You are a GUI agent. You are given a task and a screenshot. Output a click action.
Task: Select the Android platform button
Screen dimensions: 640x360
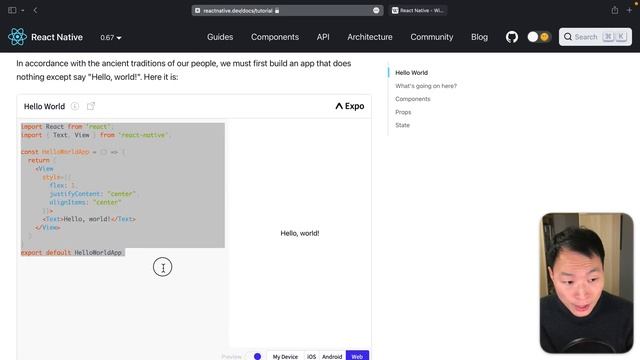332,356
